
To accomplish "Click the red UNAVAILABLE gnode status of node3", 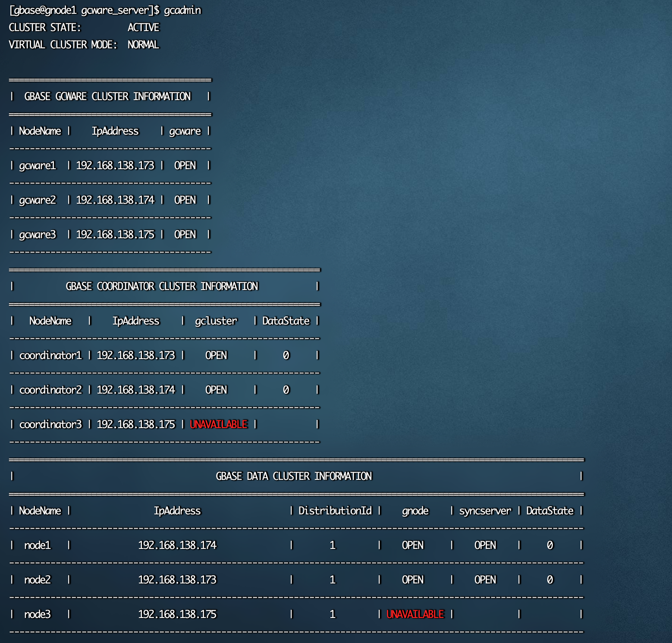I will (x=415, y=615).
